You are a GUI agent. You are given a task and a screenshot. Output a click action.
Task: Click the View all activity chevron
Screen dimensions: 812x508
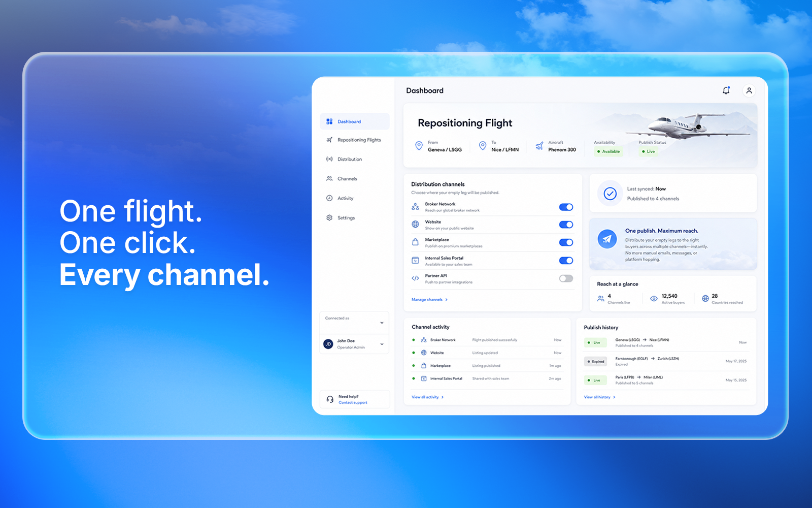443,397
